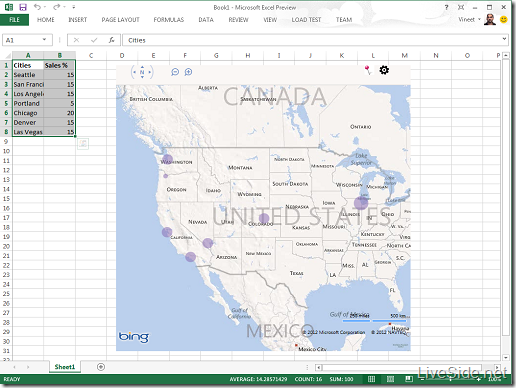This screenshot has height=388, width=516.
Task: Open the FILE menu button
Action: coord(14,20)
